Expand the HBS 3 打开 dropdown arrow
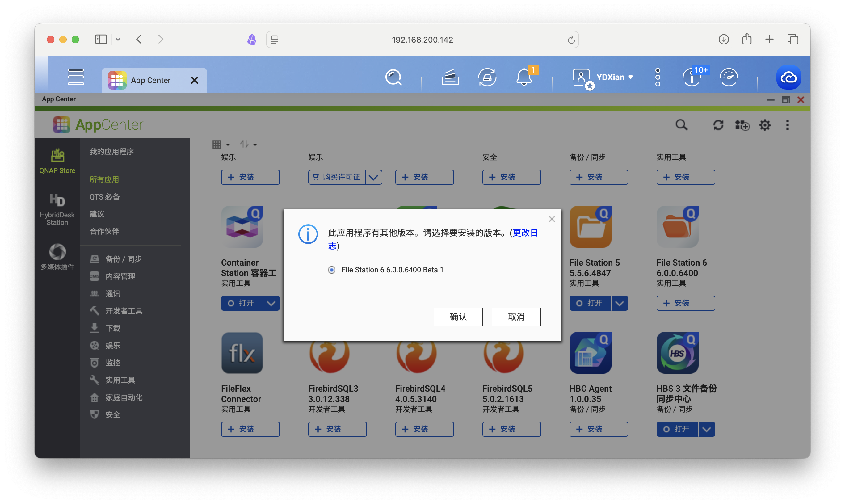845x504 pixels. click(707, 429)
